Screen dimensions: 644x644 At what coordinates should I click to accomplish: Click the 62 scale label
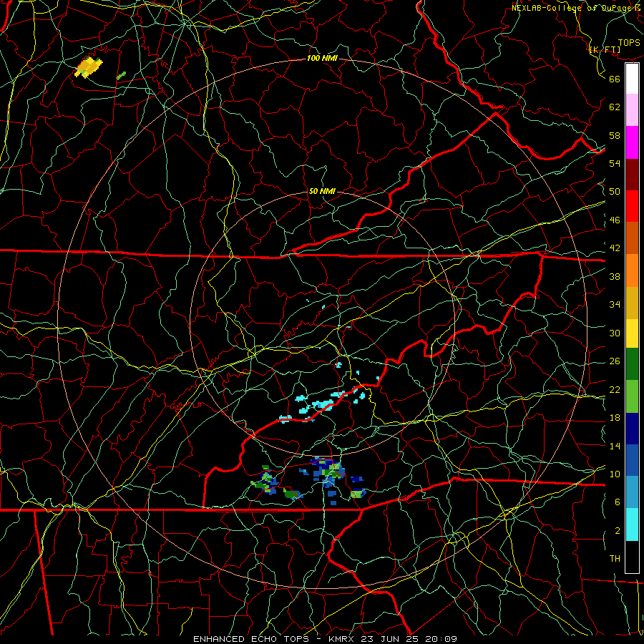point(615,107)
